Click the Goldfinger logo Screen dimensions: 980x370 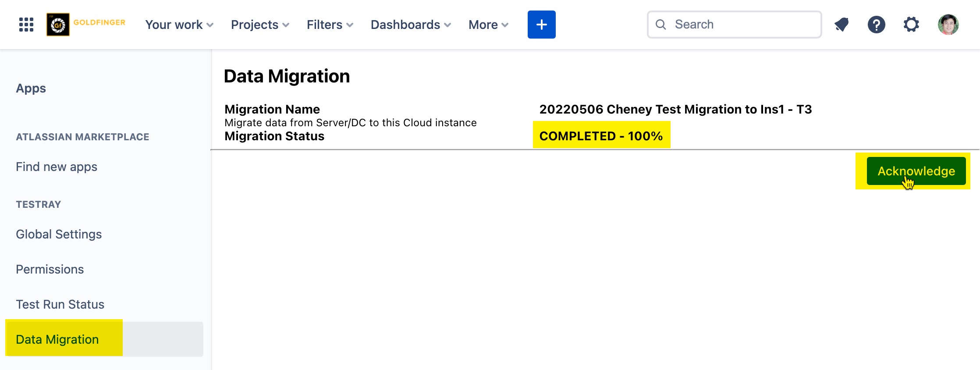click(86, 25)
